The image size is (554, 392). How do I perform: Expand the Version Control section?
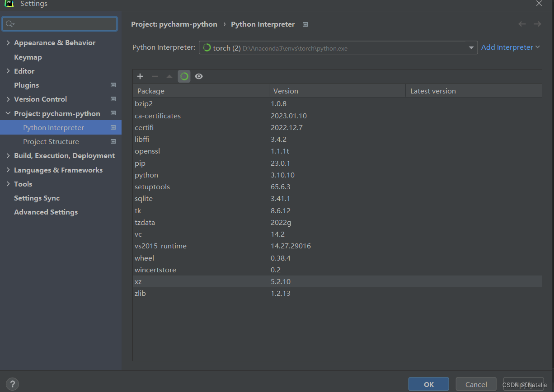click(x=8, y=99)
